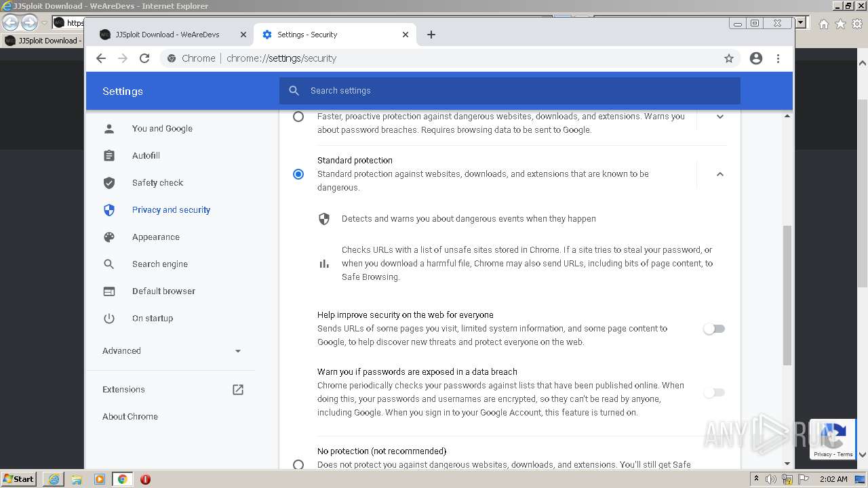Open On startup settings
The image size is (868, 488).
click(153, 319)
